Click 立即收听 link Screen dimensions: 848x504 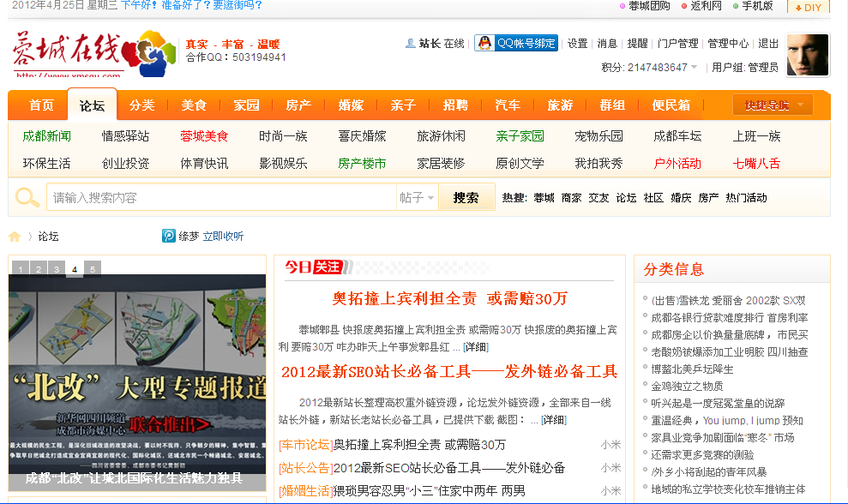pos(223,237)
